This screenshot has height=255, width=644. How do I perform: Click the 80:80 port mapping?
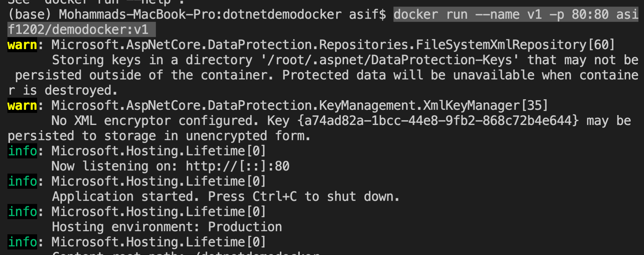[590, 15]
